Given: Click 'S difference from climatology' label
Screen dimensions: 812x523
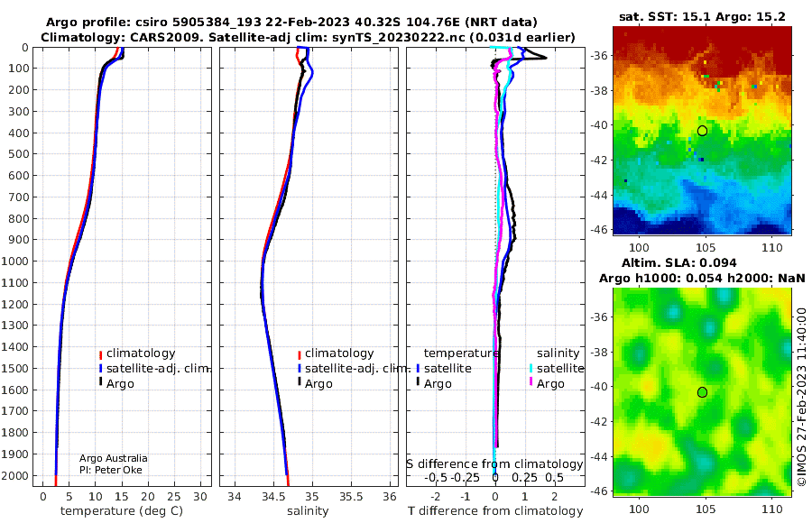Looking at the screenshot, I should (x=495, y=464).
